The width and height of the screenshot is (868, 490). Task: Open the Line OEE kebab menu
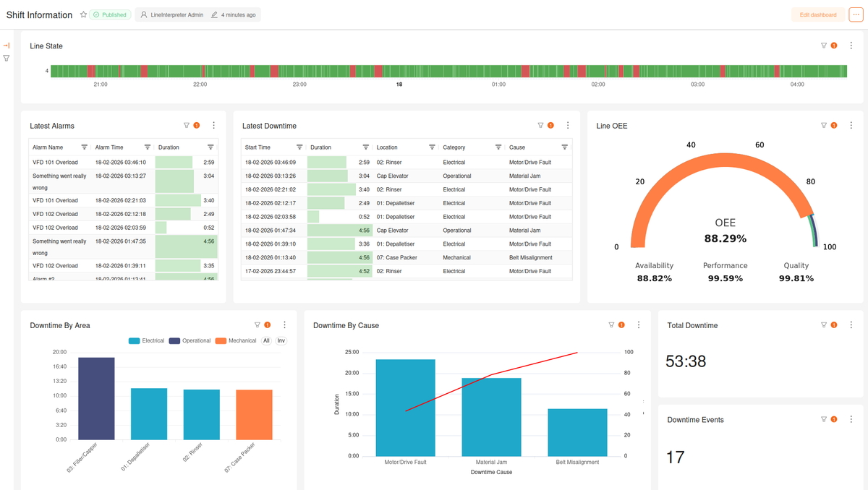(851, 125)
